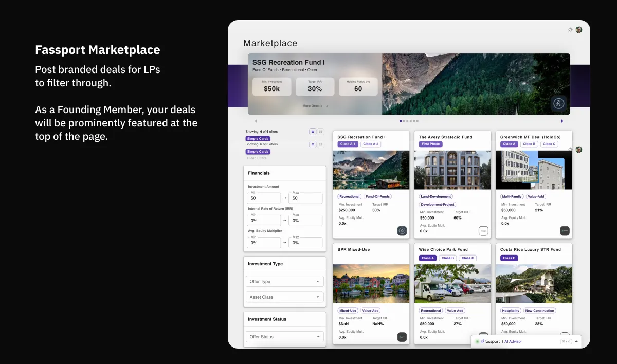Screen dimensions: 617x364
Task: Select Class C on Greenwich MF Deal
Action: coord(549,144)
